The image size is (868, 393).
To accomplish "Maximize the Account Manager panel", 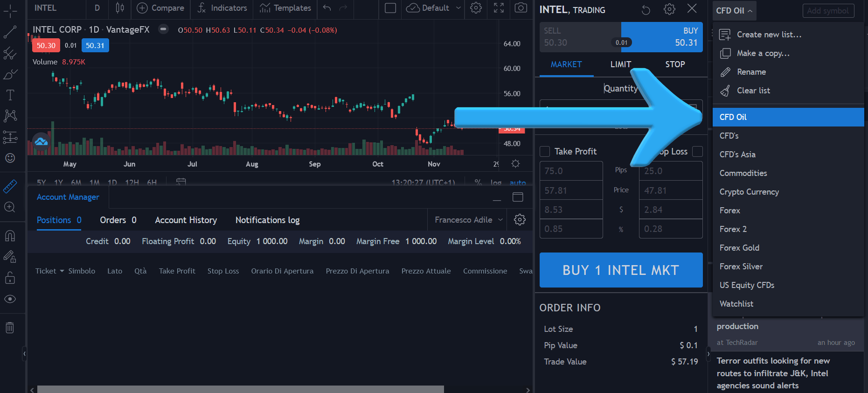I will pos(518,197).
